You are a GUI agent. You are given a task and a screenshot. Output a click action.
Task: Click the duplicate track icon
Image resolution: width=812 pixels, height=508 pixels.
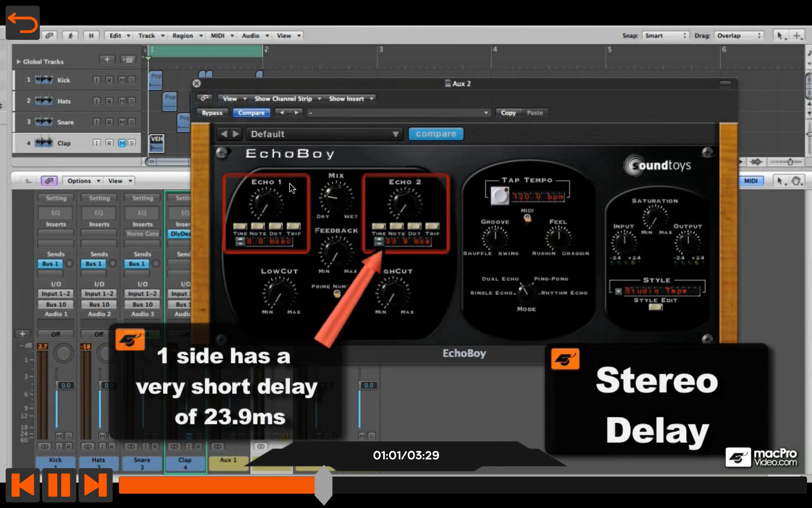[128, 60]
